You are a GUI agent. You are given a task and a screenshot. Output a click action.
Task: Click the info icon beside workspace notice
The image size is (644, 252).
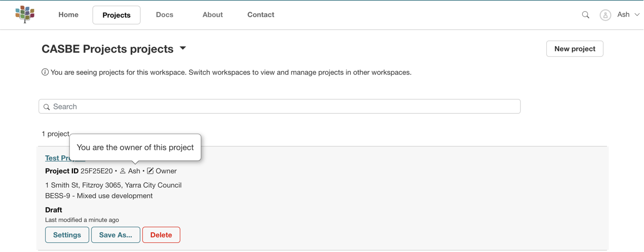[x=45, y=72]
